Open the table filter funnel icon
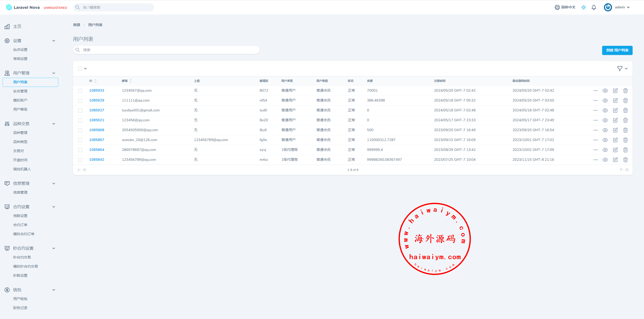644x319 pixels. pos(620,69)
